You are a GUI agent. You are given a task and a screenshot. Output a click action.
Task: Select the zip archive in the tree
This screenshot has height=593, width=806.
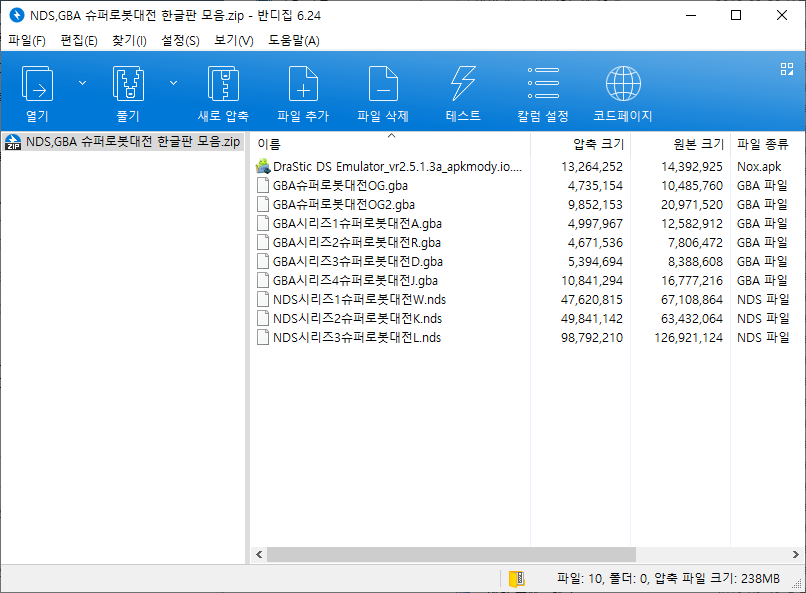(132, 142)
